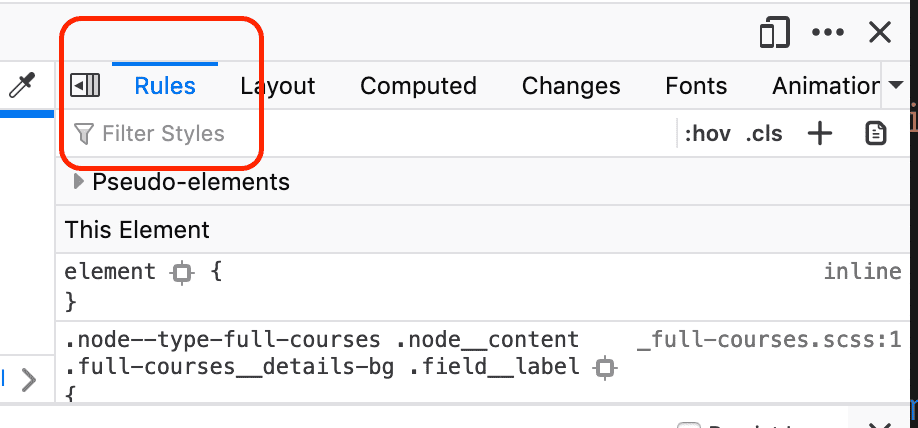Add a new CSS rule with plus icon
This screenshot has width=918, height=428.
coord(820,134)
